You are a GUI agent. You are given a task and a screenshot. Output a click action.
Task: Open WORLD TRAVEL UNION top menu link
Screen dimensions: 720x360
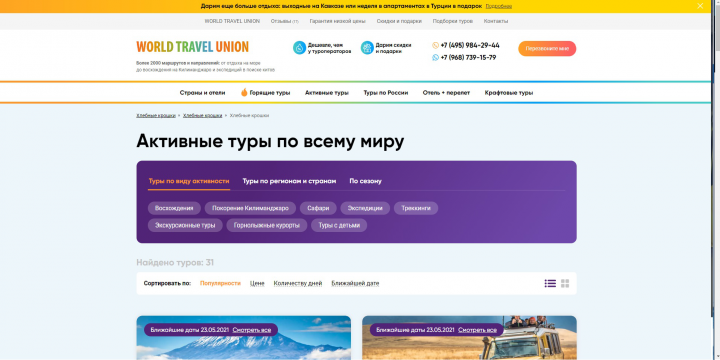(x=232, y=21)
